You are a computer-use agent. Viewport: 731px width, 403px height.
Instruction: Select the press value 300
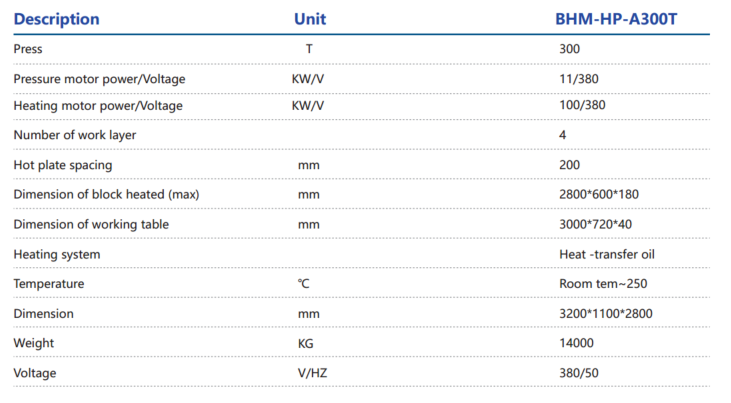coord(569,49)
